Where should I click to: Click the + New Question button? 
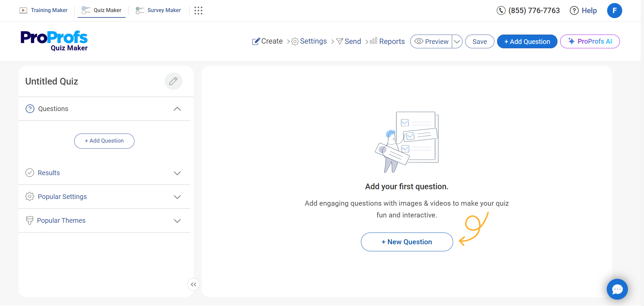pyautogui.click(x=407, y=242)
